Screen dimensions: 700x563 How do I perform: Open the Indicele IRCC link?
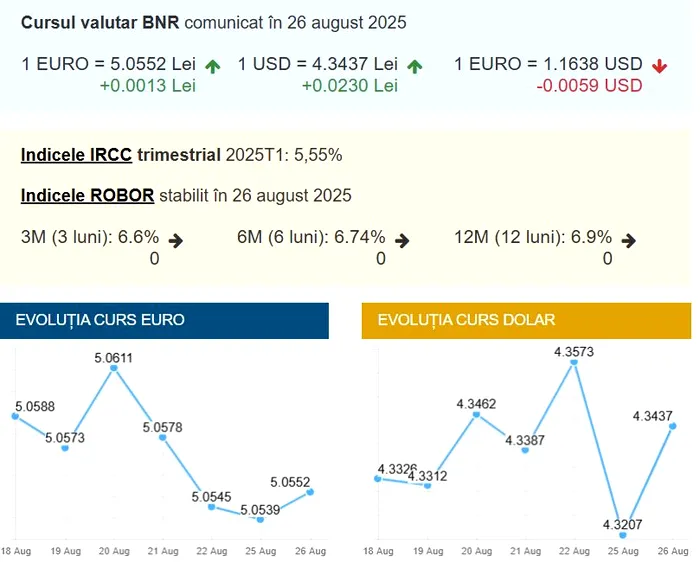[x=76, y=155]
